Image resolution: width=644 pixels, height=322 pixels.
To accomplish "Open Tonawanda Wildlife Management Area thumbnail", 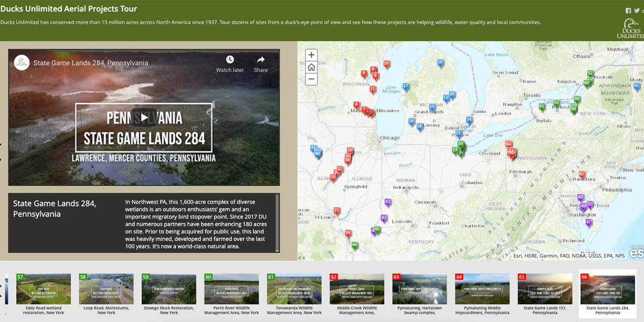I will click(x=295, y=294).
